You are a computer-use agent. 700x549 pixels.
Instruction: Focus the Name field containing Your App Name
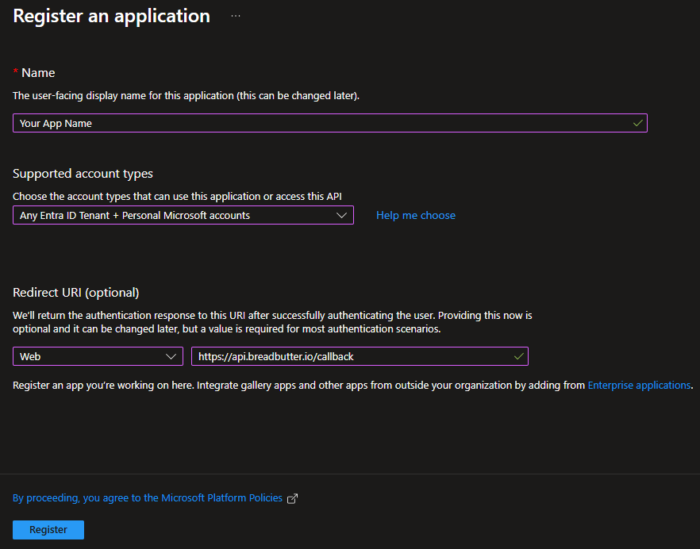(x=320, y=123)
